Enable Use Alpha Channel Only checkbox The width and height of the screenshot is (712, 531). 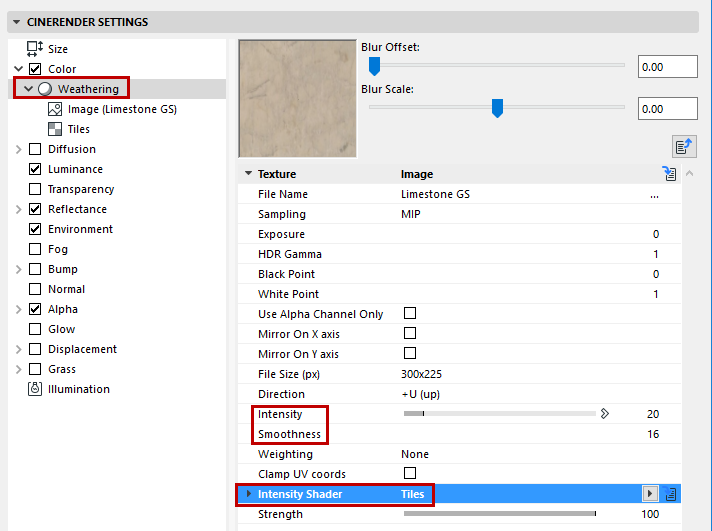click(x=409, y=314)
